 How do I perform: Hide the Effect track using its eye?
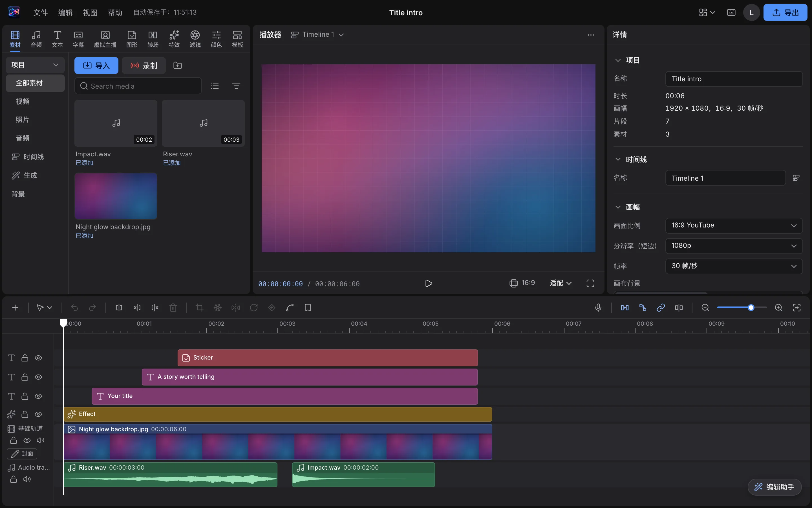(38, 414)
